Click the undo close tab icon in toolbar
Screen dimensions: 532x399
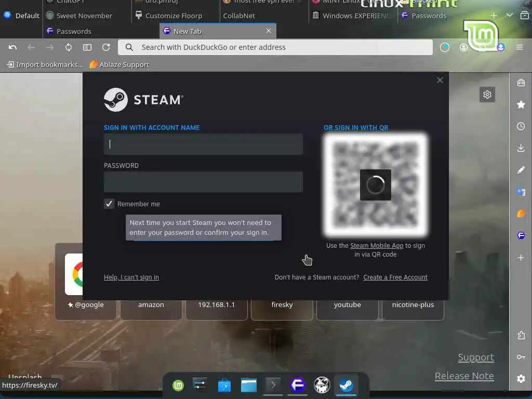tap(12, 47)
